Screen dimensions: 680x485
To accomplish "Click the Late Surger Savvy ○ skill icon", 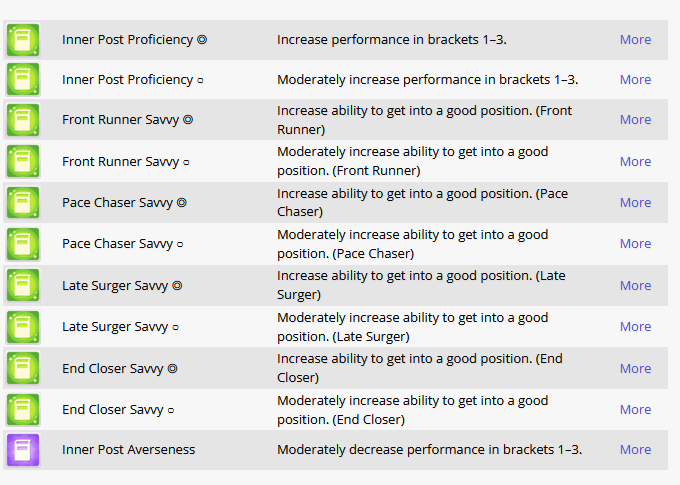I will [23, 327].
